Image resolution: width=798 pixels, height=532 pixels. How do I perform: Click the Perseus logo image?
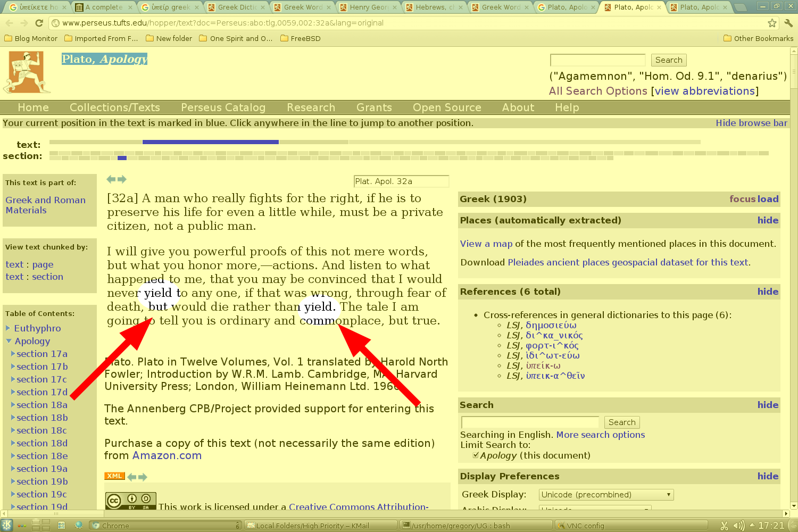click(27, 72)
